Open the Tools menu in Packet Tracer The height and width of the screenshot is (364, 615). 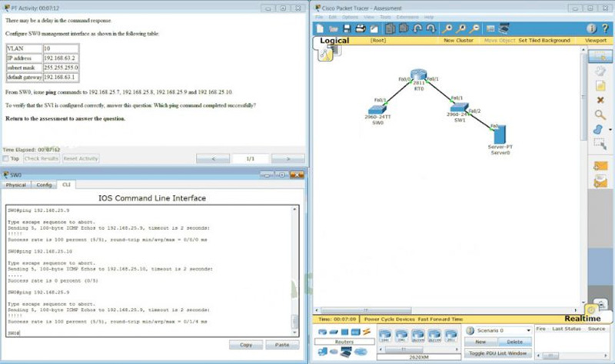point(386,17)
